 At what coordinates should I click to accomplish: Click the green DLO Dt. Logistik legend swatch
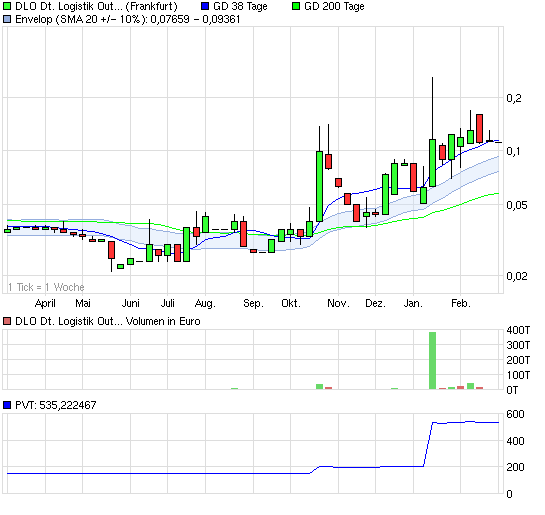7,6
